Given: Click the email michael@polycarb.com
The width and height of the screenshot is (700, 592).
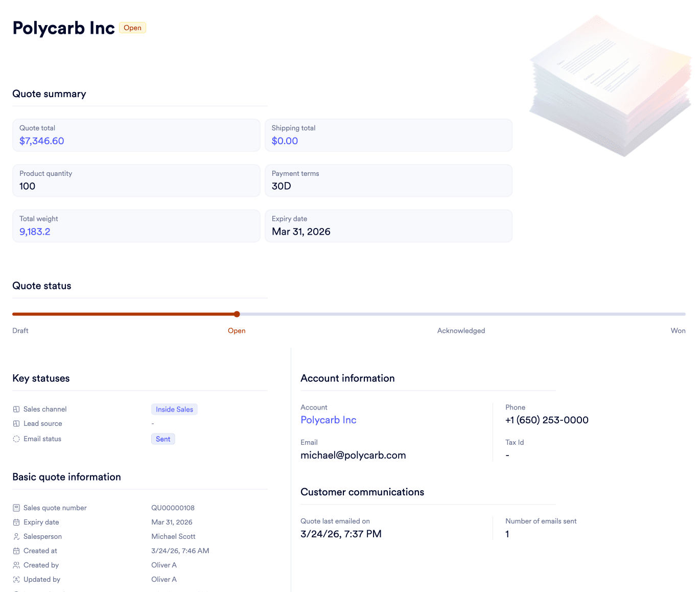Looking at the screenshot, I should point(353,455).
